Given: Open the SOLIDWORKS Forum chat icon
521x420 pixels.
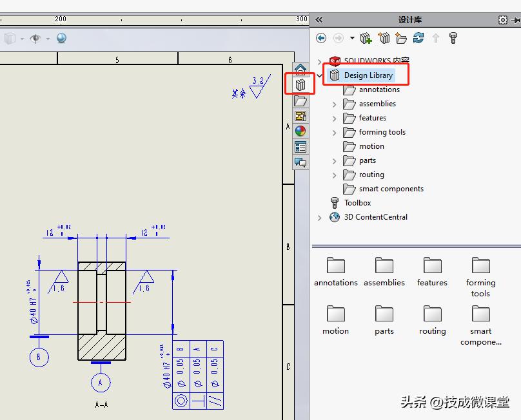Looking at the screenshot, I should pos(300,162).
